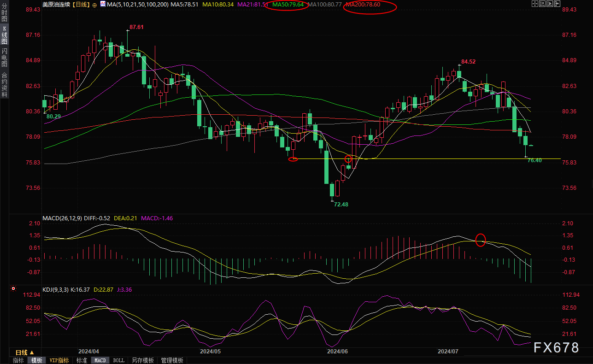The image size is (593, 364).
Task: Open the 闪电图 sidebar tab
Action: click(x=4, y=57)
